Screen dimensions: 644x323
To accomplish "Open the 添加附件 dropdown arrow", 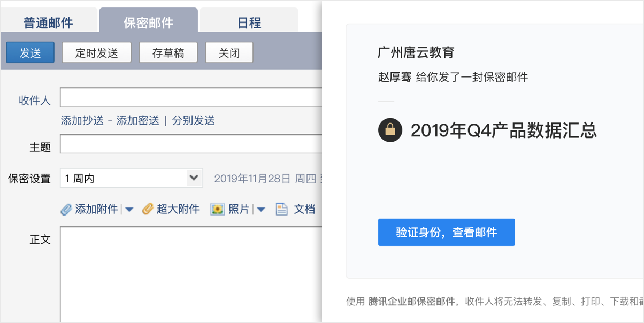I will click(129, 209).
